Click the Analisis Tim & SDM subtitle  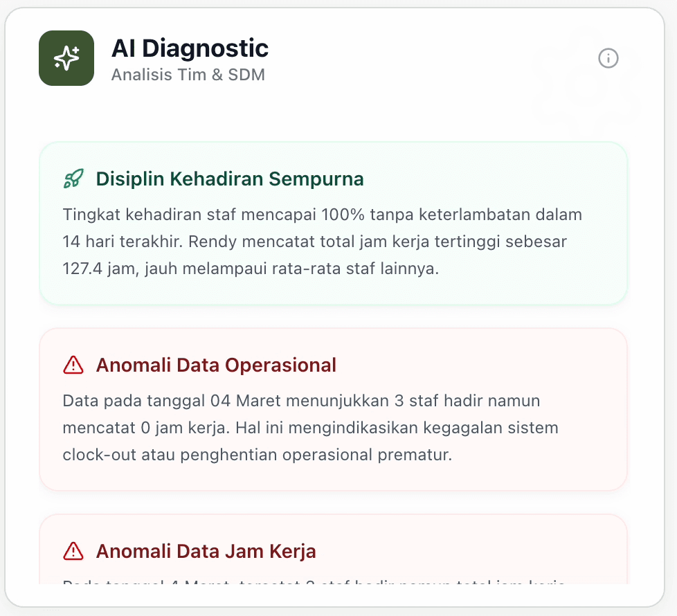[188, 74]
